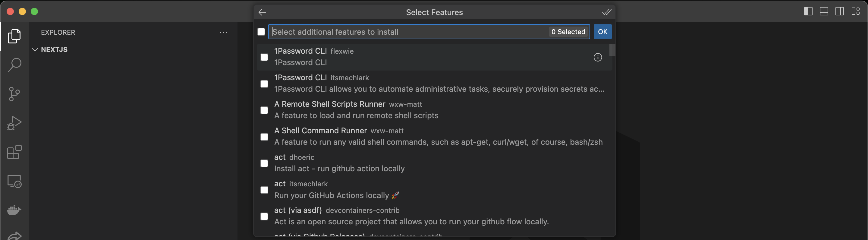Open the Run and Debug view
868x240 pixels.
pyautogui.click(x=14, y=123)
